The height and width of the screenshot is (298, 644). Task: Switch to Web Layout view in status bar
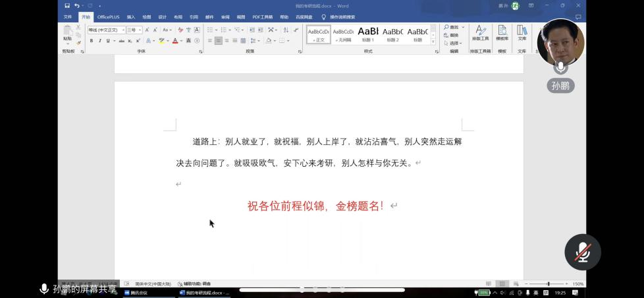[x=516, y=283]
